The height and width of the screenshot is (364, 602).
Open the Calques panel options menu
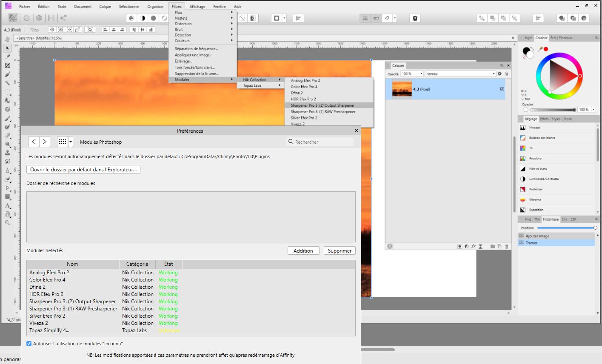[502, 65]
